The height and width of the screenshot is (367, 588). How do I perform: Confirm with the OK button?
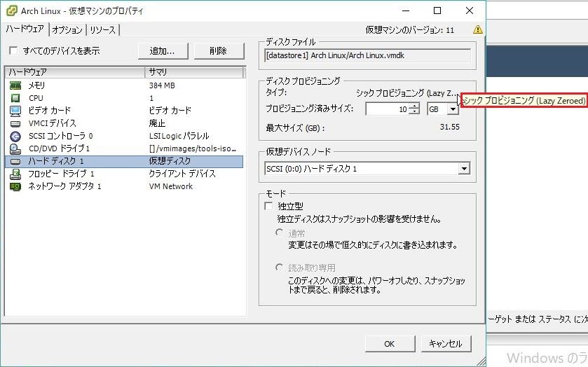[390, 343]
